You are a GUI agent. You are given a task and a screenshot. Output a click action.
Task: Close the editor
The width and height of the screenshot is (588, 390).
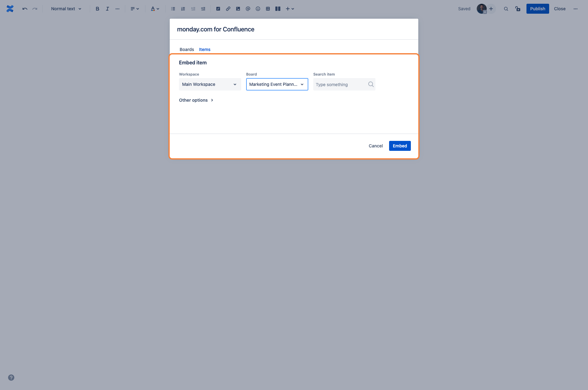click(560, 9)
